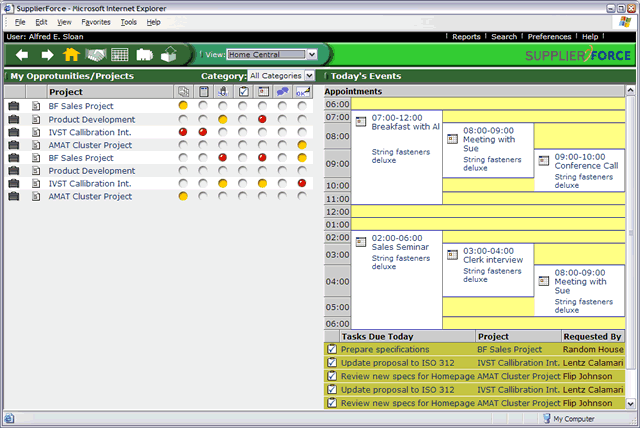Click the Search link in top bar
Image resolution: width=640 pixels, height=428 pixels.
pyautogui.click(x=504, y=37)
